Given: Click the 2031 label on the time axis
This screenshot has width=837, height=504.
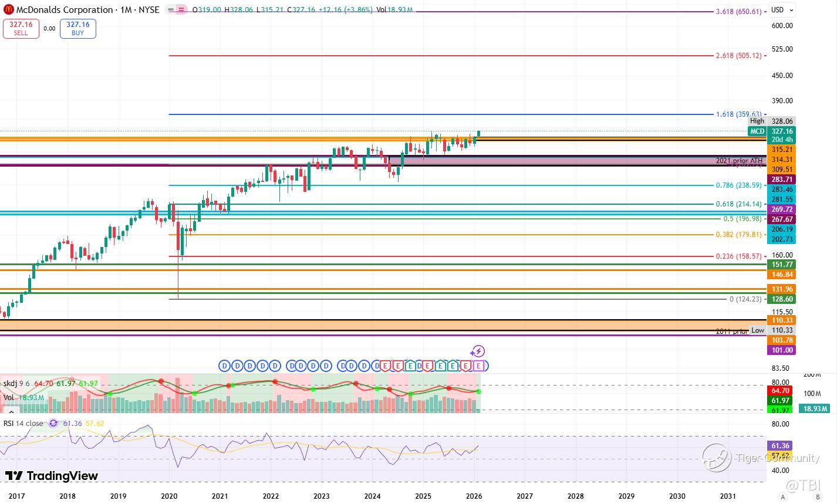Looking at the screenshot, I should pos(728,496).
